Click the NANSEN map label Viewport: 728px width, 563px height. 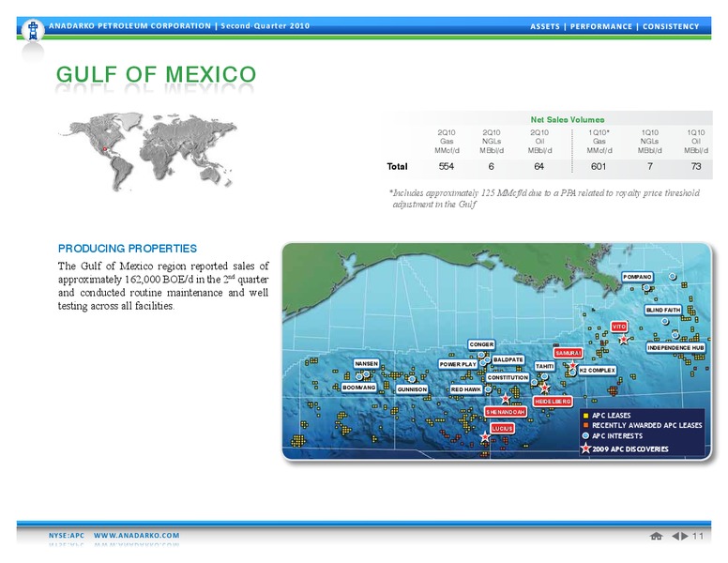[366, 364]
